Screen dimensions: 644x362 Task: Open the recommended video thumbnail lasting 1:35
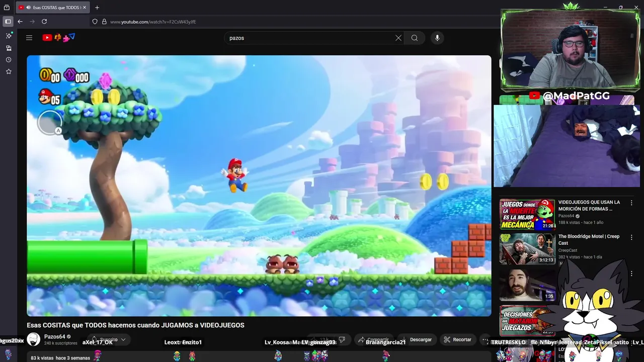click(x=527, y=285)
